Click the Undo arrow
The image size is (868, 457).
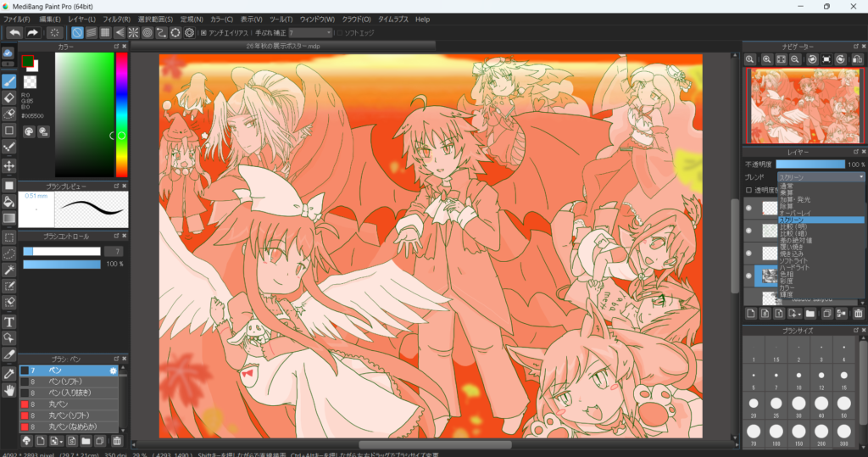pos(15,33)
